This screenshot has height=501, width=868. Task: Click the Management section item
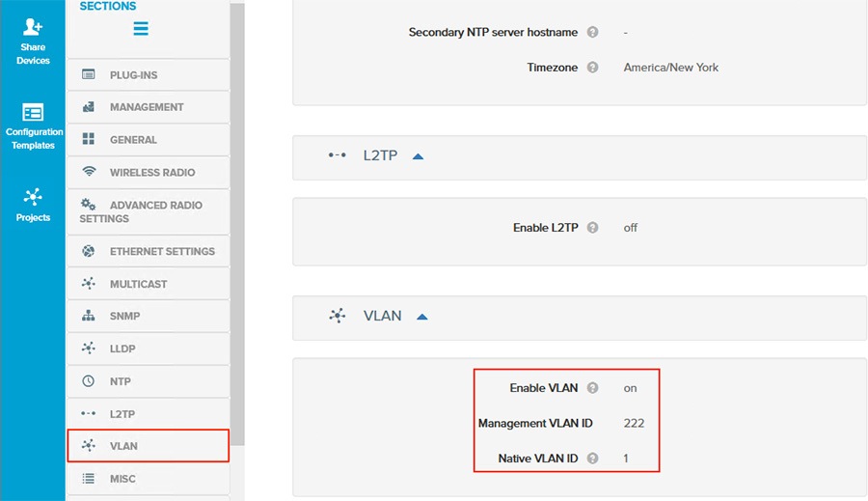click(x=148, y=107)
